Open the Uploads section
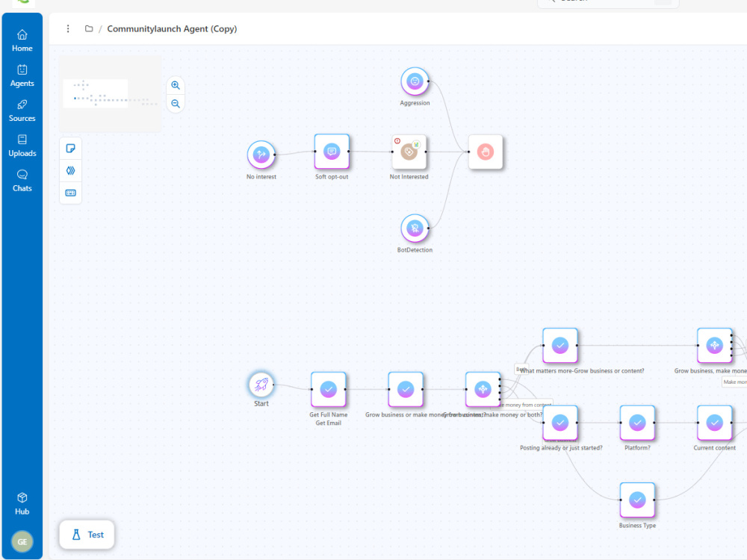747x560 pixels. [x=22, y=146]
